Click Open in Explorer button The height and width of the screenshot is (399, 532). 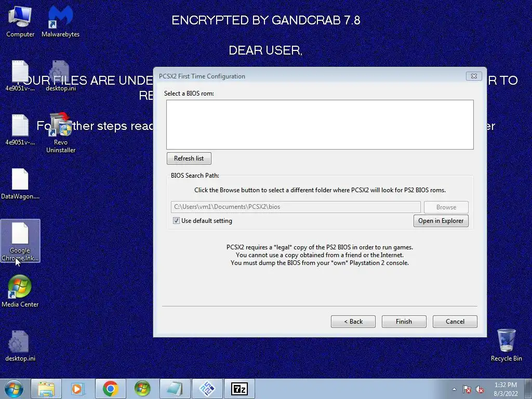tap(441, 221)
